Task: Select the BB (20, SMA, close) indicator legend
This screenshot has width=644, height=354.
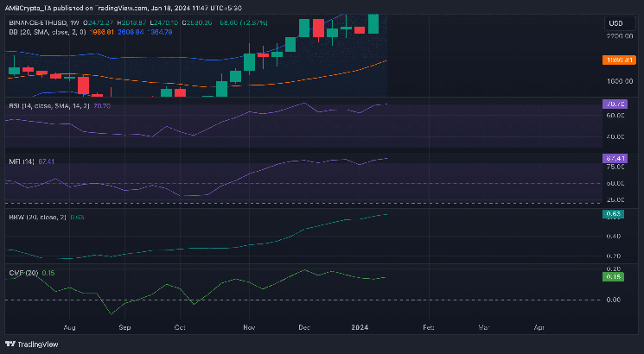Action: coord(28,30)
